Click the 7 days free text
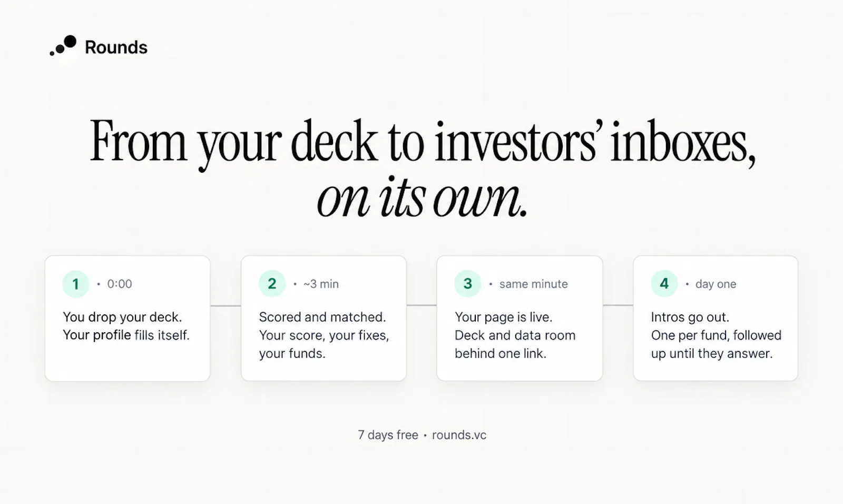Screen dimensions: 843x504 388,435
